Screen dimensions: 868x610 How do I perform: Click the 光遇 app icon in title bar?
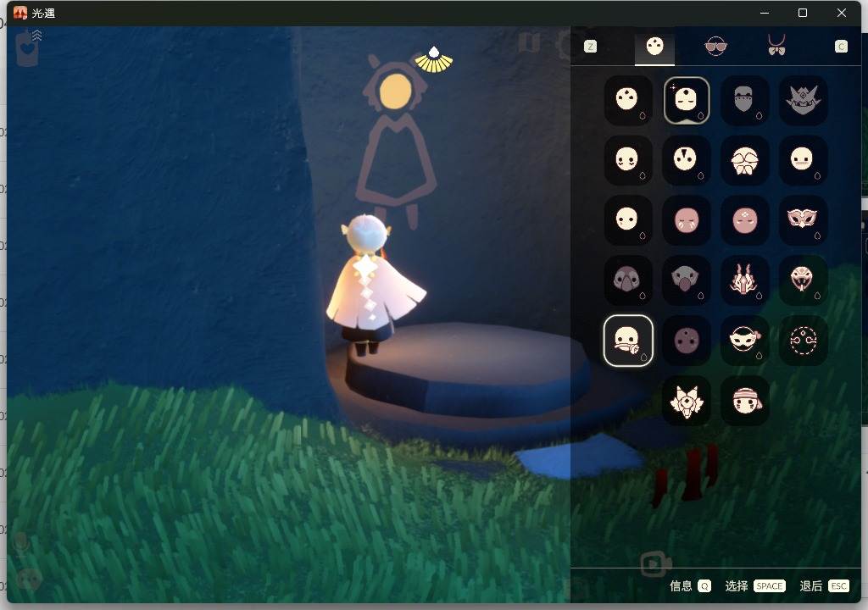[20, 13]
